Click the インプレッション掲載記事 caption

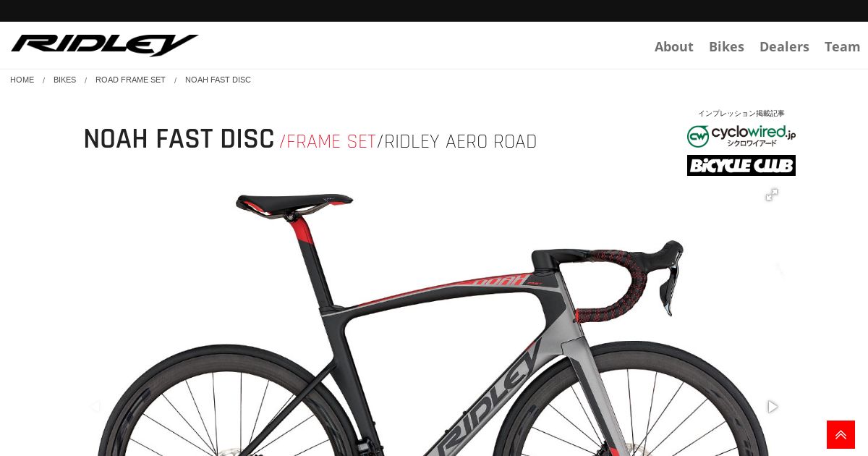coord(741,114)
